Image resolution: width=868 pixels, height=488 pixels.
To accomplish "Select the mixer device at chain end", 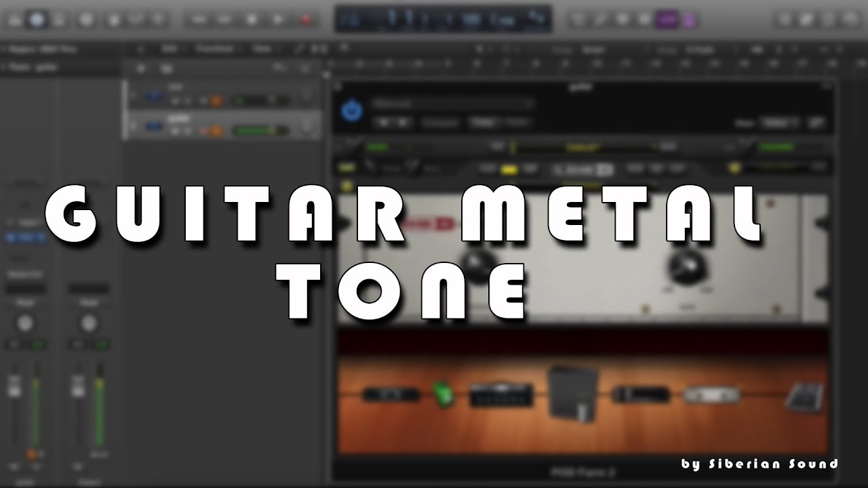I will click(804, 397).
